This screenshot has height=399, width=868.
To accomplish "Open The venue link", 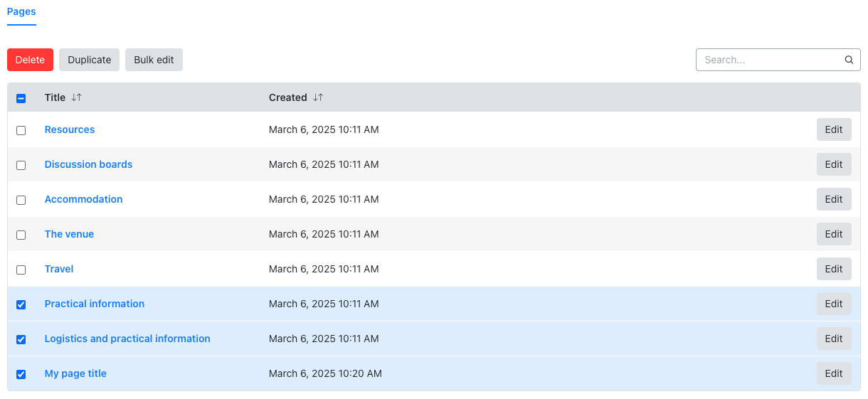I will coord(69,234).
